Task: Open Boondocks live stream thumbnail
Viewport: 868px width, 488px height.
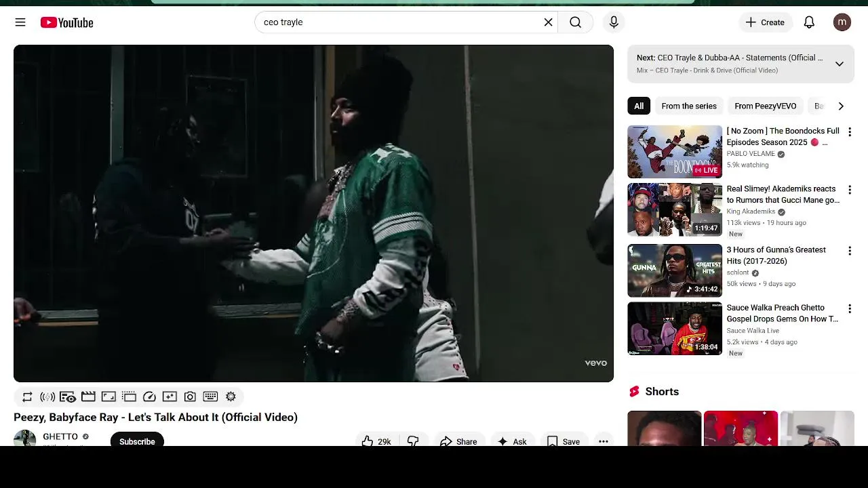Action: (675, 152)
